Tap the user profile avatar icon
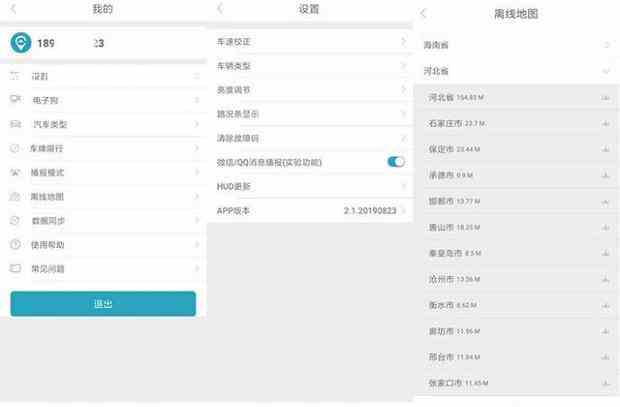This screenshot has height=407, width=620. pos(21,43)
